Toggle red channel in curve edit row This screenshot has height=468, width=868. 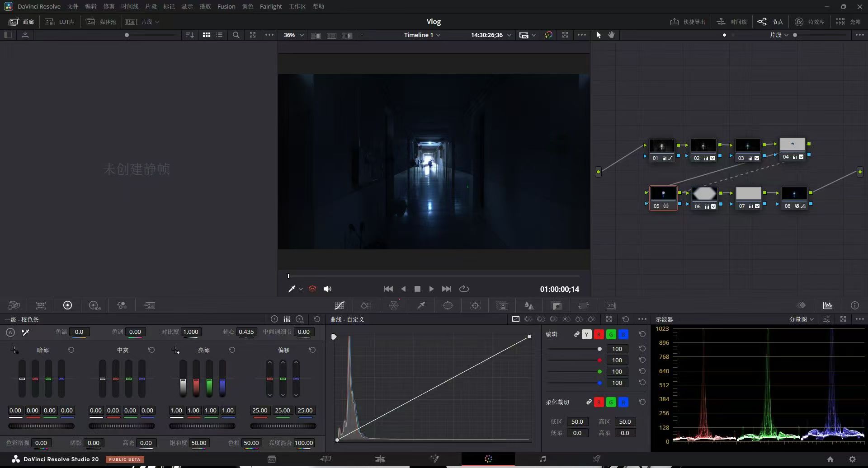pyautogui.click(x=599, y=334)
